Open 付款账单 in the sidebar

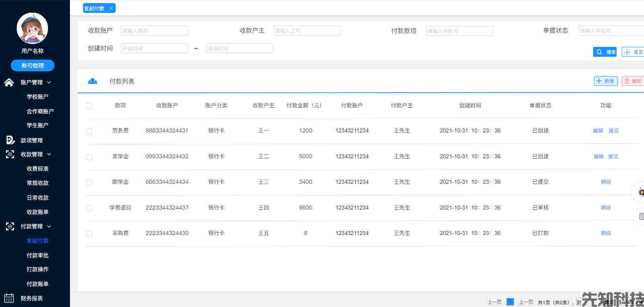(x=37, y=284)
